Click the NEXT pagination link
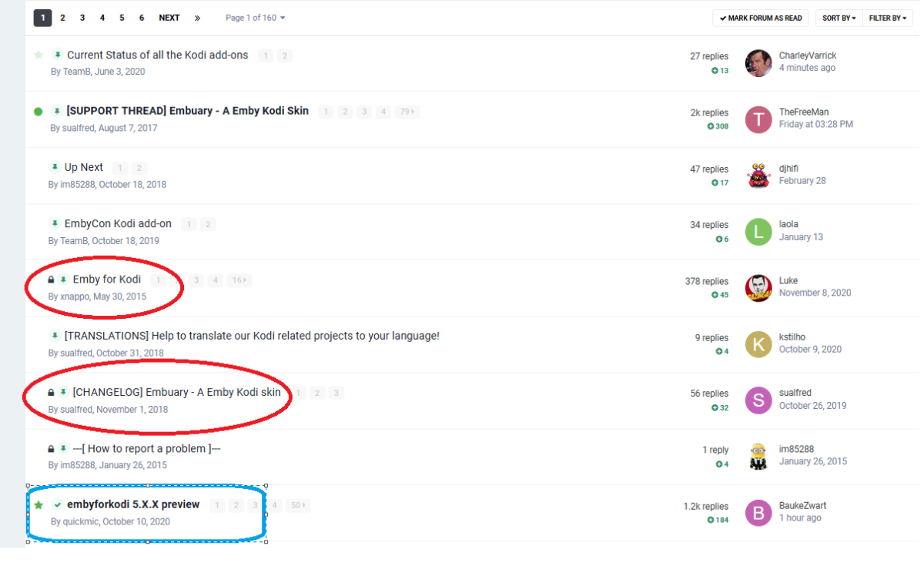 (x=169, y=18)
